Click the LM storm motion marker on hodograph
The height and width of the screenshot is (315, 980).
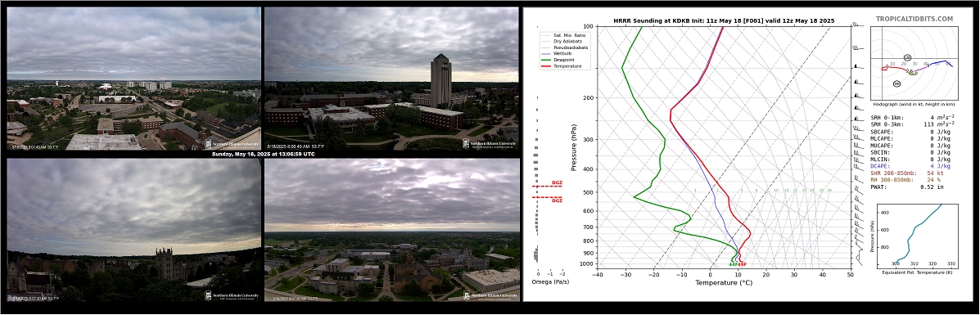click(907, 57)
